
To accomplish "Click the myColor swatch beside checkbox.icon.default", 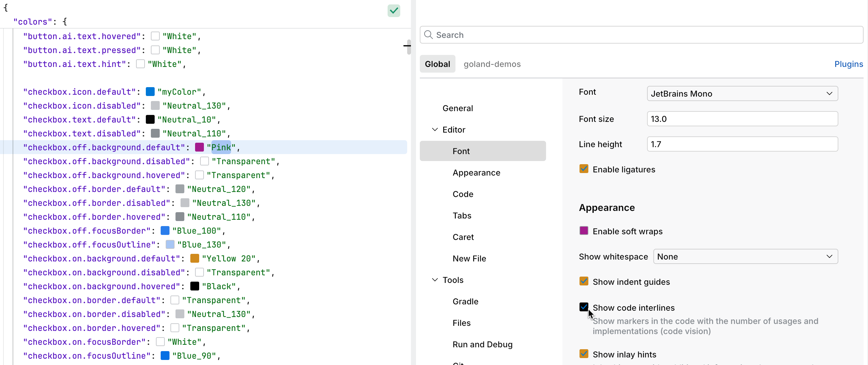I will pos(150,91).
